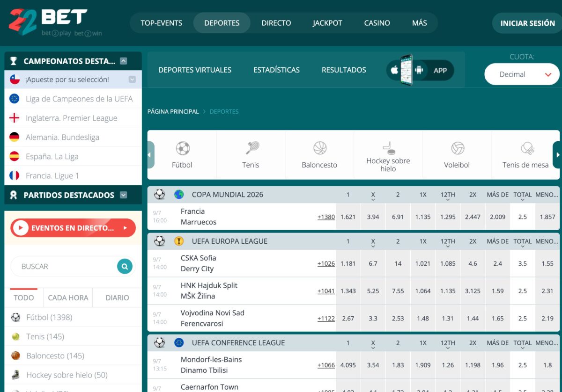This screenshot has height=392, width=562.
Task: Click the APP download label
Action: tap(440, 71)
